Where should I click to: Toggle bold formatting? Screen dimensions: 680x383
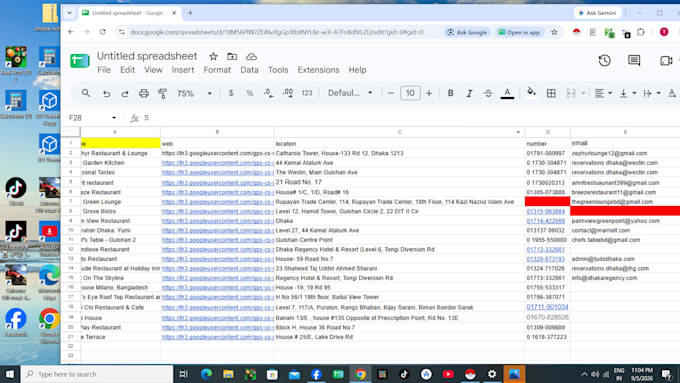(451, 93)
